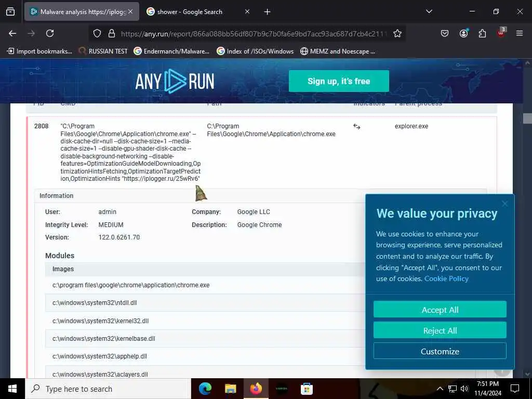Open Index of /ISOs/Windows bookmark
Viewport: 532px width, 399px height.
[255, 51]
